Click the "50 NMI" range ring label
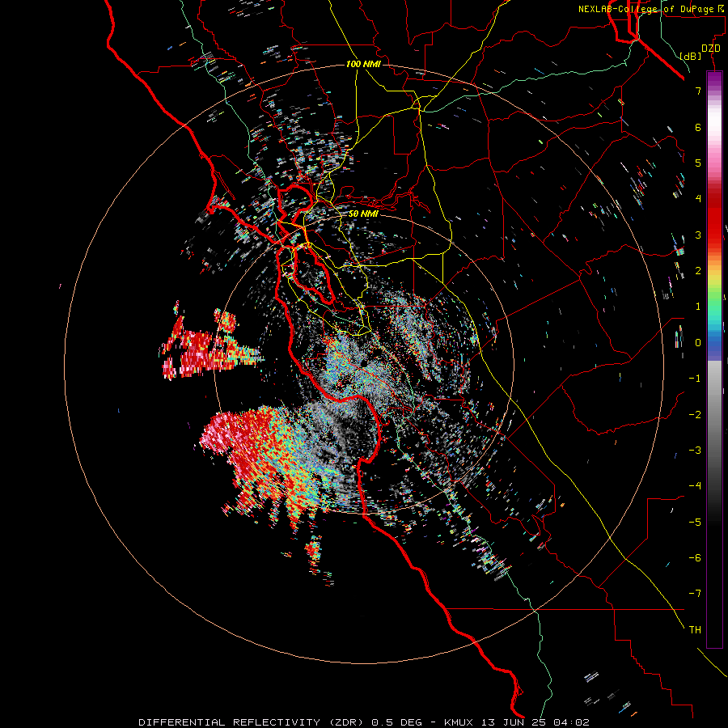728x728 pixels. [363, 214]
